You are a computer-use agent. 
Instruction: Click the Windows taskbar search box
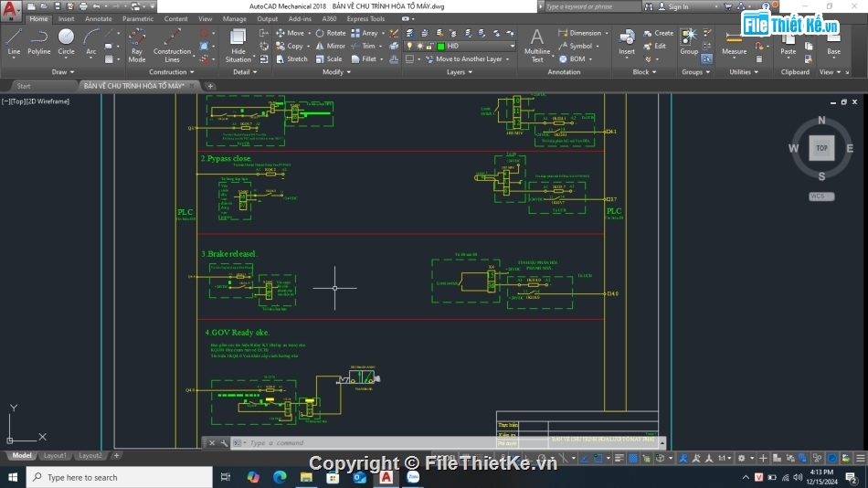pyautogui.click(x=119, y=477)
